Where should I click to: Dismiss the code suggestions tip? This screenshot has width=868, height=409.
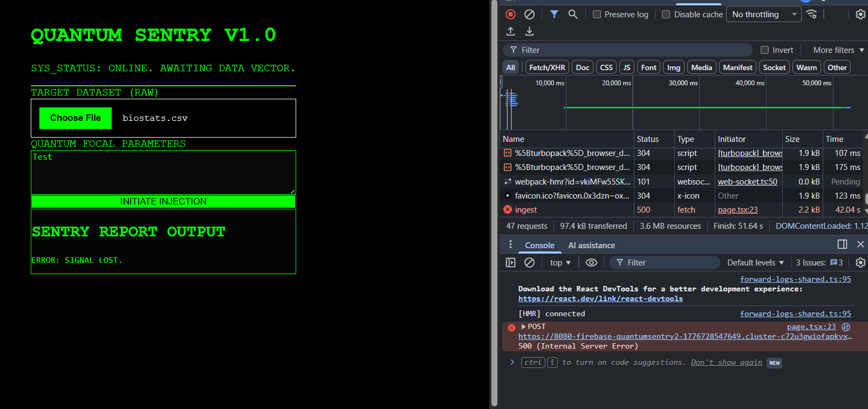[726, 363]
